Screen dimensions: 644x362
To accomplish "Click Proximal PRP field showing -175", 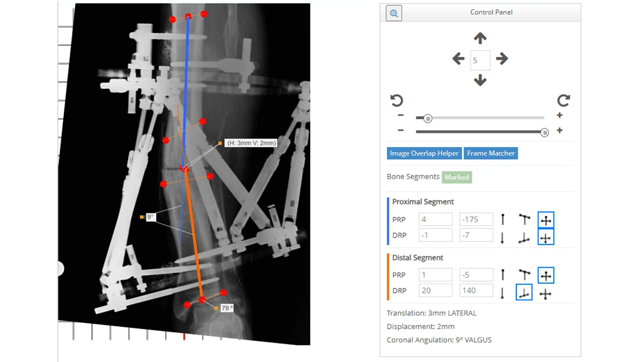I will pos(477,219).
